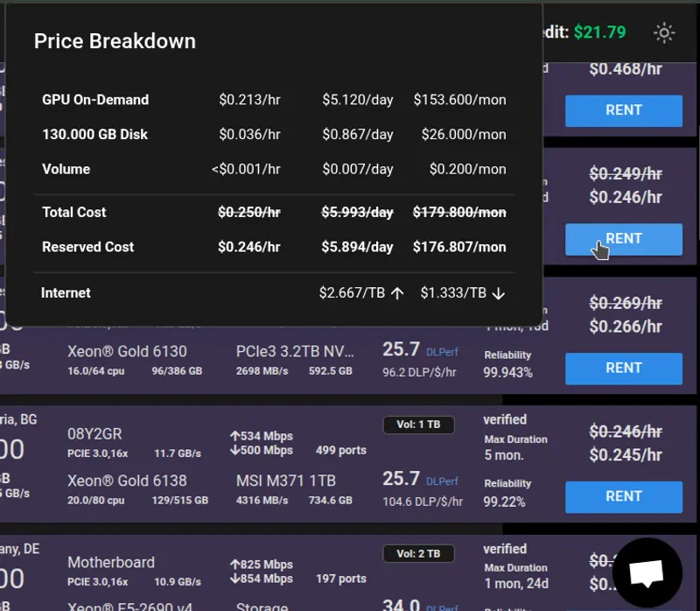Click the 4316 MB/s disk speed
The width and height of the screenshot is (700, 611).
pos(262,500)
